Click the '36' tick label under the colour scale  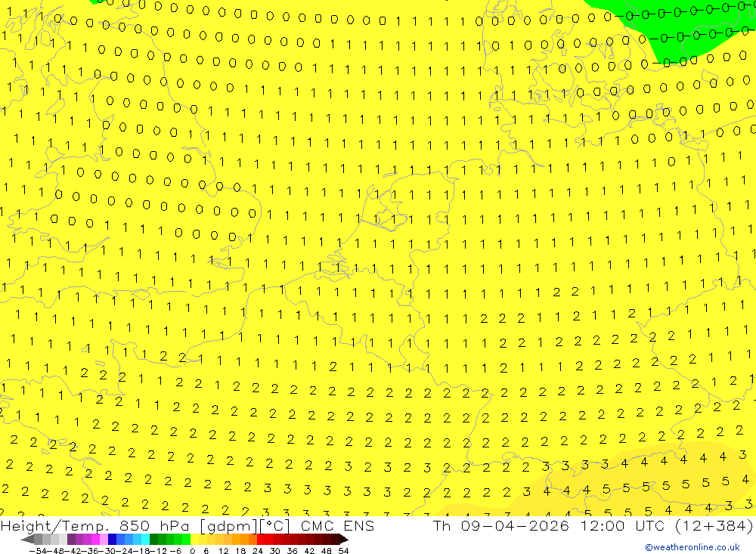tap(292, 551)
